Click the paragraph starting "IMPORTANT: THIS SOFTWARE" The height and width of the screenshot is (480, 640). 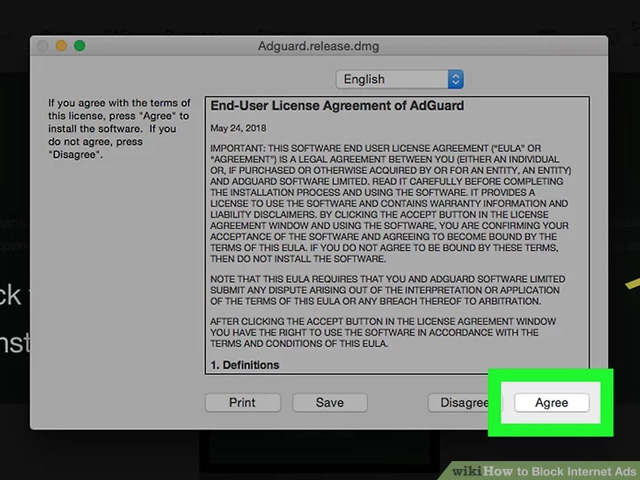[391, 203]
